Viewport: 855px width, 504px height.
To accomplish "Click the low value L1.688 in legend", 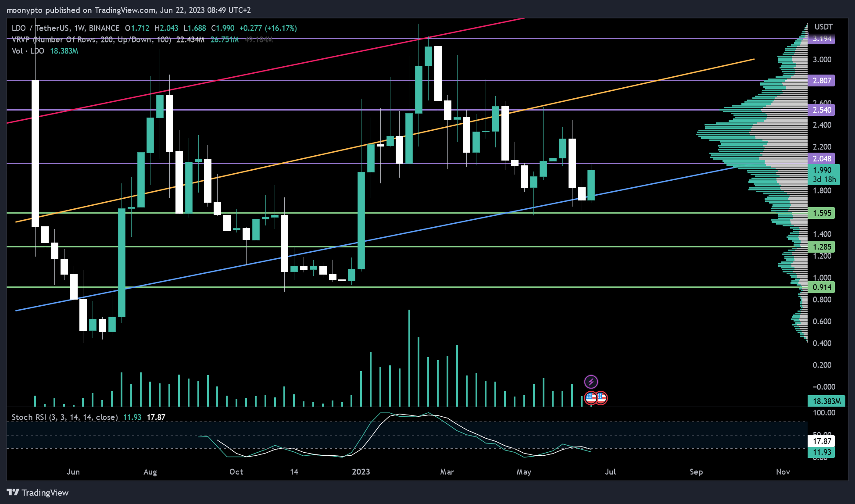I will point(195,28).
